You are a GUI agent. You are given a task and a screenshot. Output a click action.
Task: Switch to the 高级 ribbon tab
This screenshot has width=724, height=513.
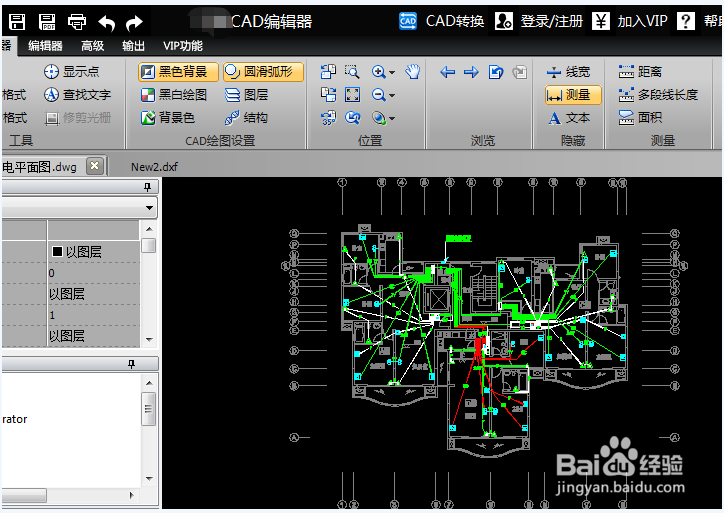[x=92, y=46]
